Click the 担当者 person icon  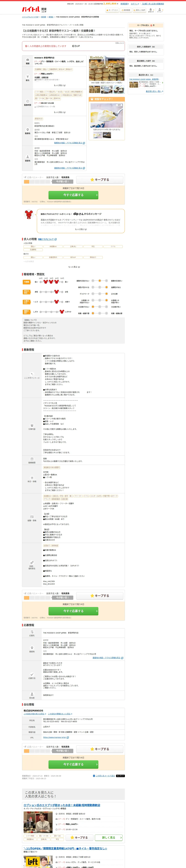pos(32,694)
